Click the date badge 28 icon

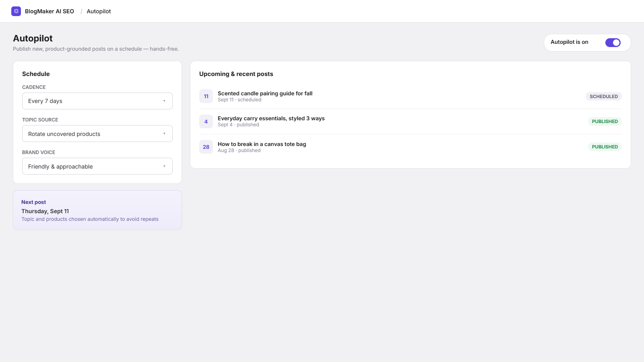pos(206,147)
